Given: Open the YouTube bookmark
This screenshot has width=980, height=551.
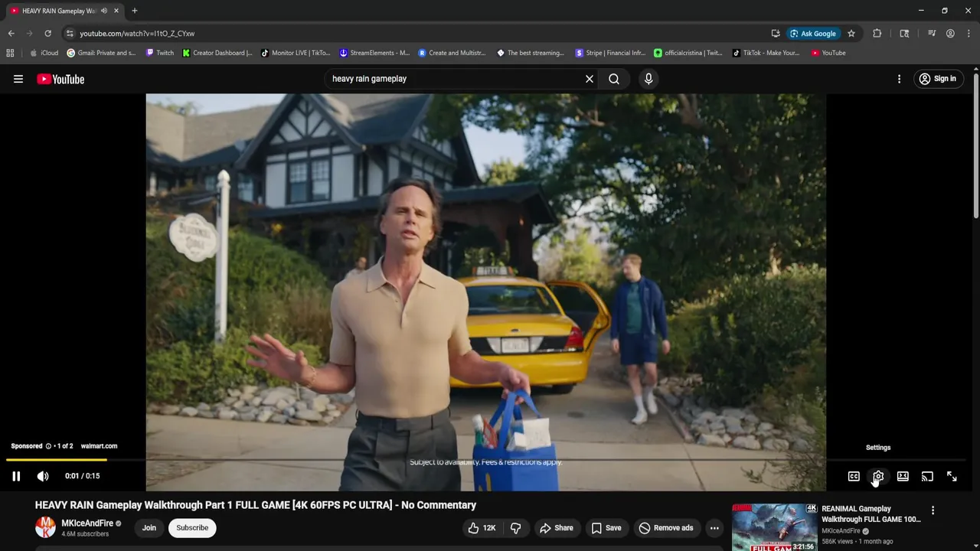Looking at the screenshot, I should pos(828,53).
